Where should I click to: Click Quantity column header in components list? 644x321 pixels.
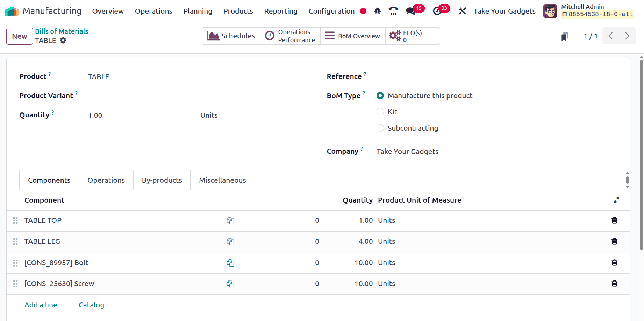(x=358, y=200)
